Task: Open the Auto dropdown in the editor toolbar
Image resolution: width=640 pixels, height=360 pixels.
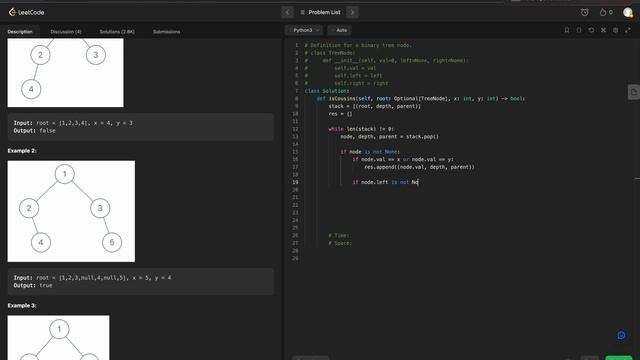Action: [x=339, y=30]
